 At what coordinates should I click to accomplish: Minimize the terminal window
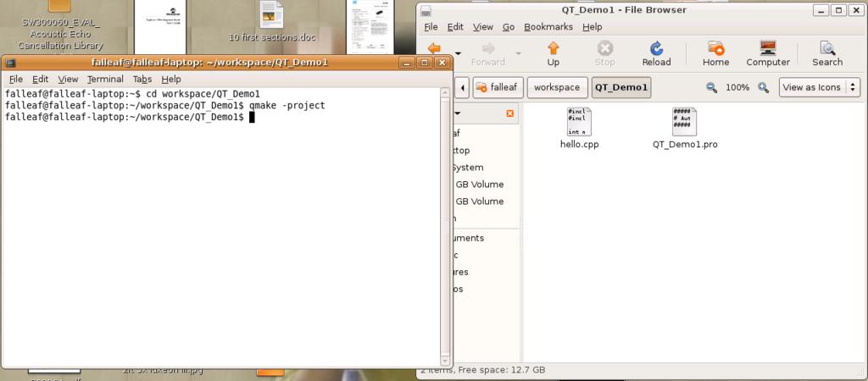[x=407, y=63]
